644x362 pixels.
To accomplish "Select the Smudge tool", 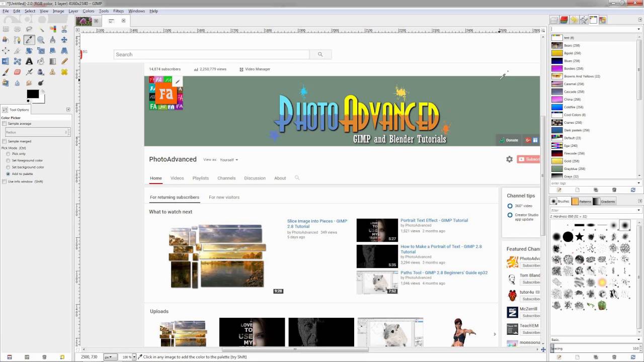I will click(x=29, y=83).
